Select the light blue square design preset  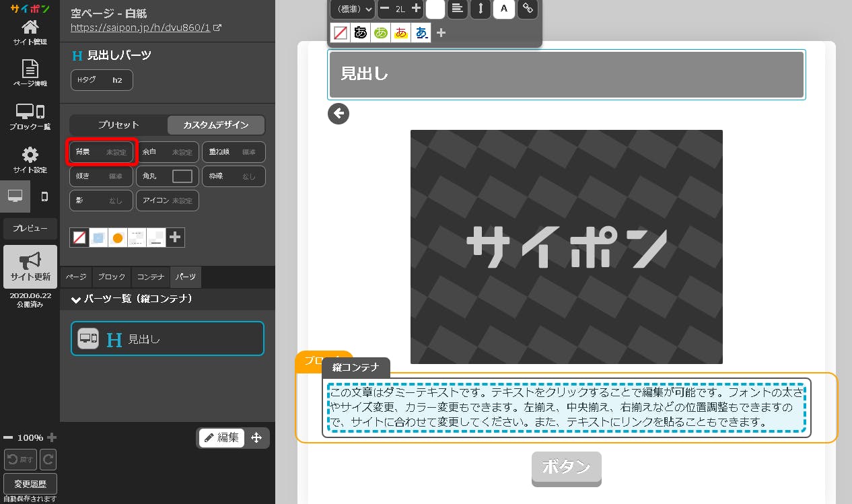point(98,237)
